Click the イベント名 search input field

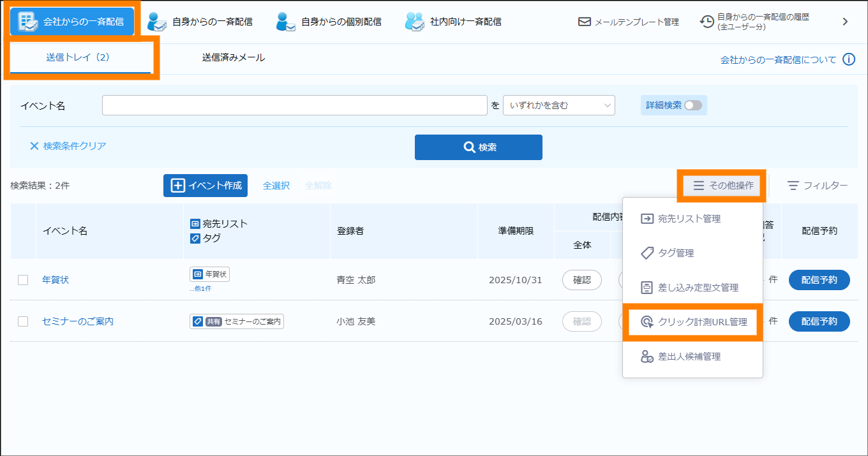(294, 105)
